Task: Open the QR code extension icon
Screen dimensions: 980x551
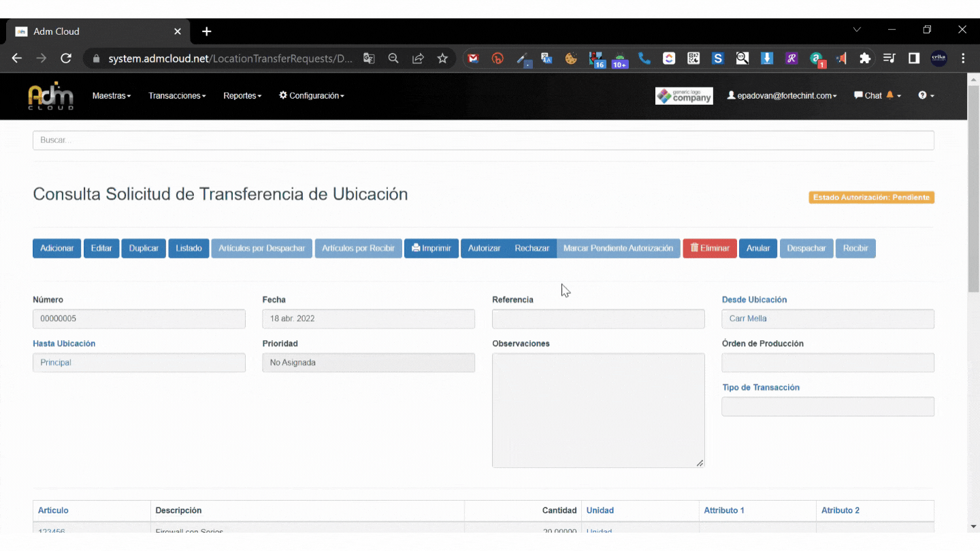Action: coord(693,59)
